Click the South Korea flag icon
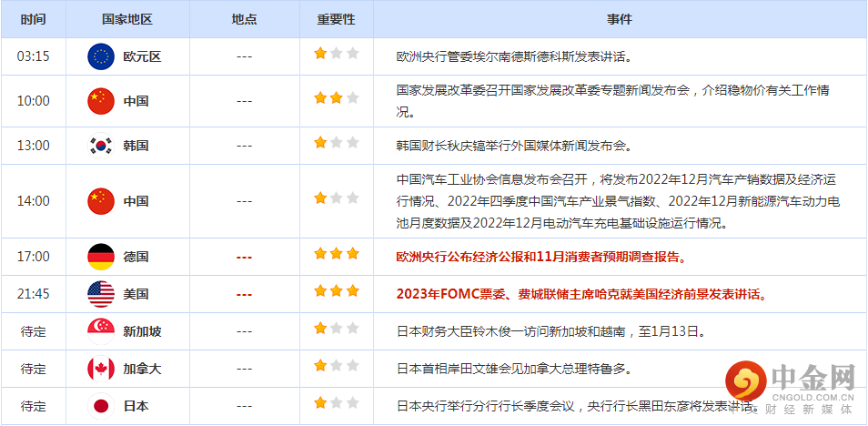 point(100,145)
